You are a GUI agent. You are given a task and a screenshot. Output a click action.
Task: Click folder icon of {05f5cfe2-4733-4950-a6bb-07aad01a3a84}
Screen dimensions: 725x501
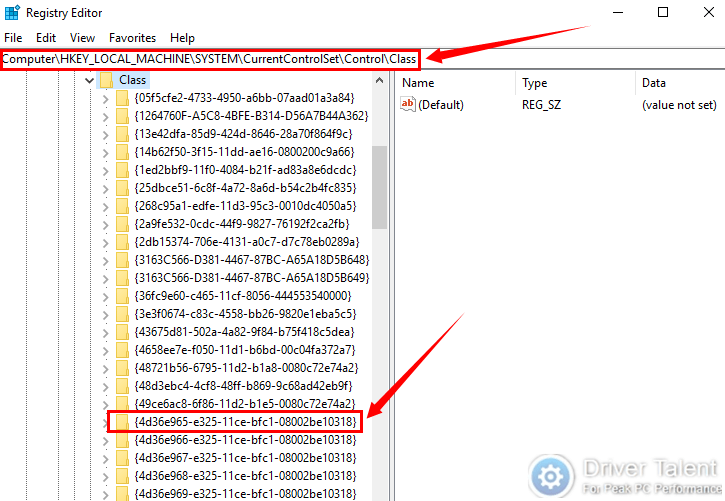(x=122, y=98)
